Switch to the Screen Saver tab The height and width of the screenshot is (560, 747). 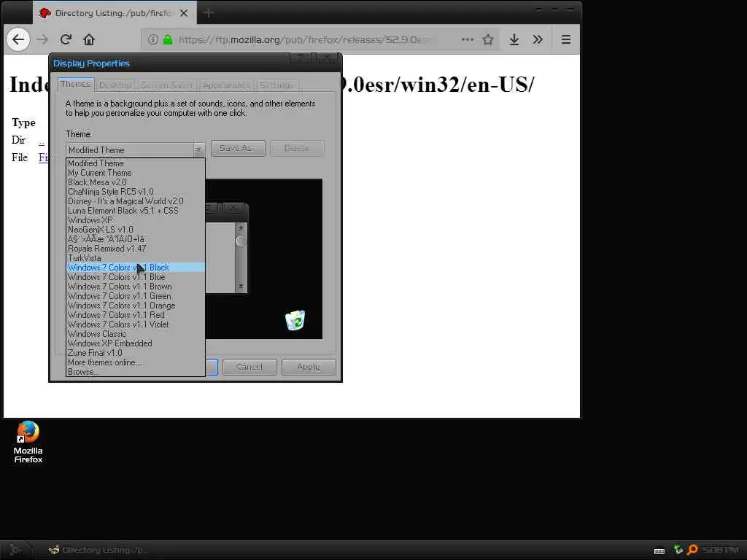166,85
